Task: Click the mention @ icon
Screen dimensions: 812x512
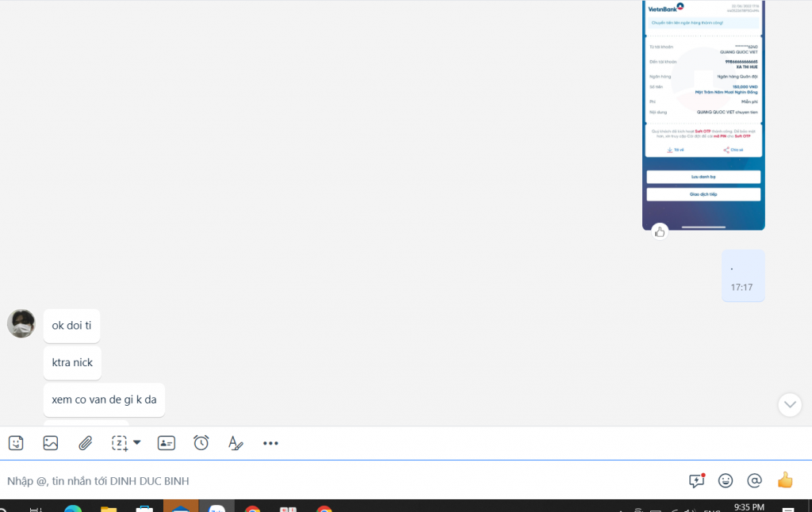Action: [755, 480]
